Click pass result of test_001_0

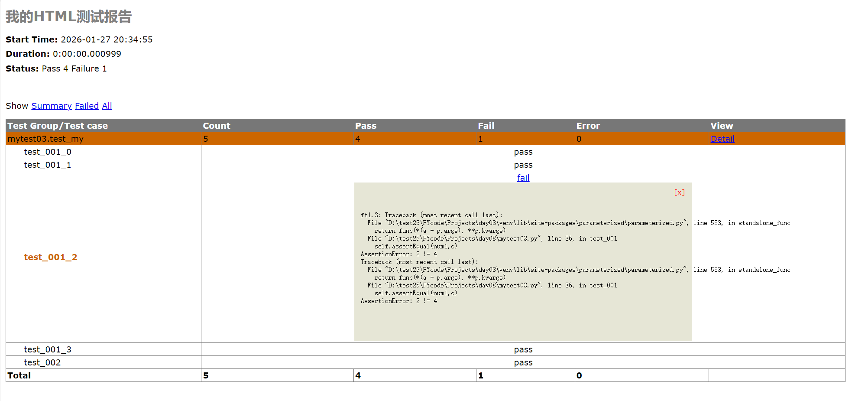[523, 152]
